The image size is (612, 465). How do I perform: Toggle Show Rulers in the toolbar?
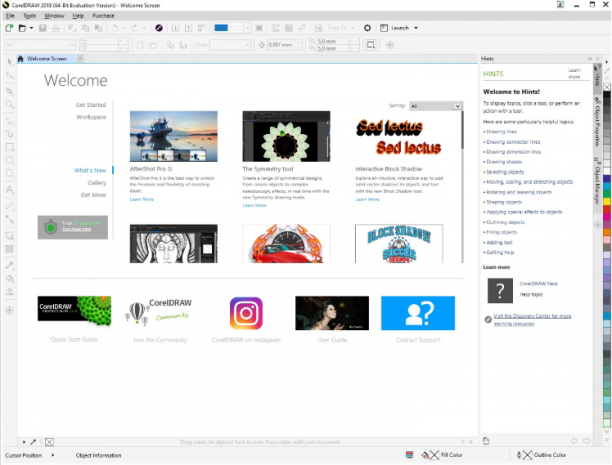tap(276, 28)
